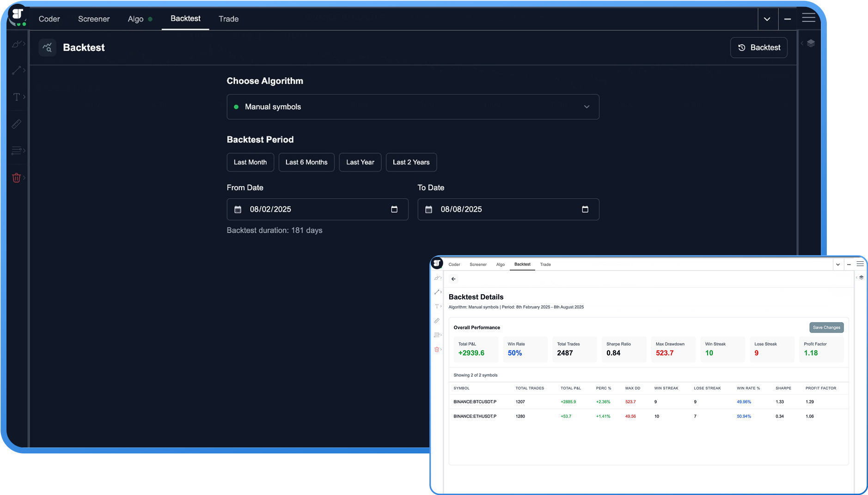The height and width of the screenshot is (495, 868).
Task: Click the TOTAL TRADES column header
Action: [x=530, y=388]
